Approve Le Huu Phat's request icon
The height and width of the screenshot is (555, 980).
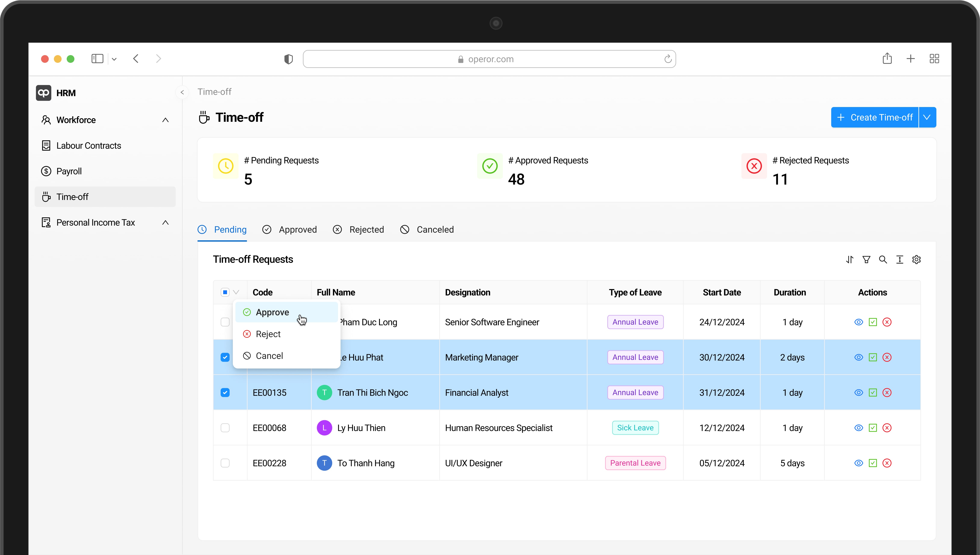pos(873,357)
